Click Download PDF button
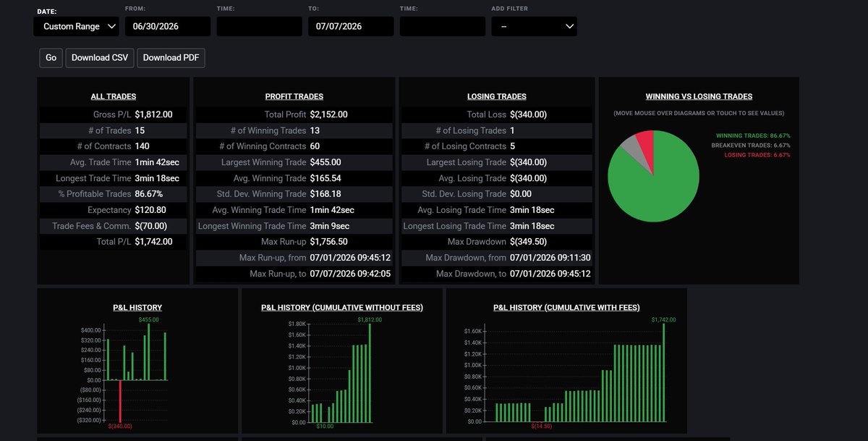The image size is (868, 441). 171,58
